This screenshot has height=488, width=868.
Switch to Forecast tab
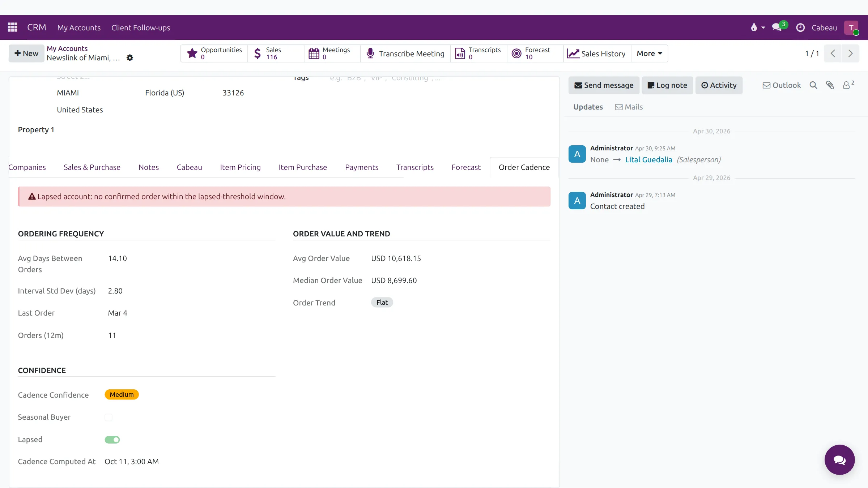[x=466, y=167]
